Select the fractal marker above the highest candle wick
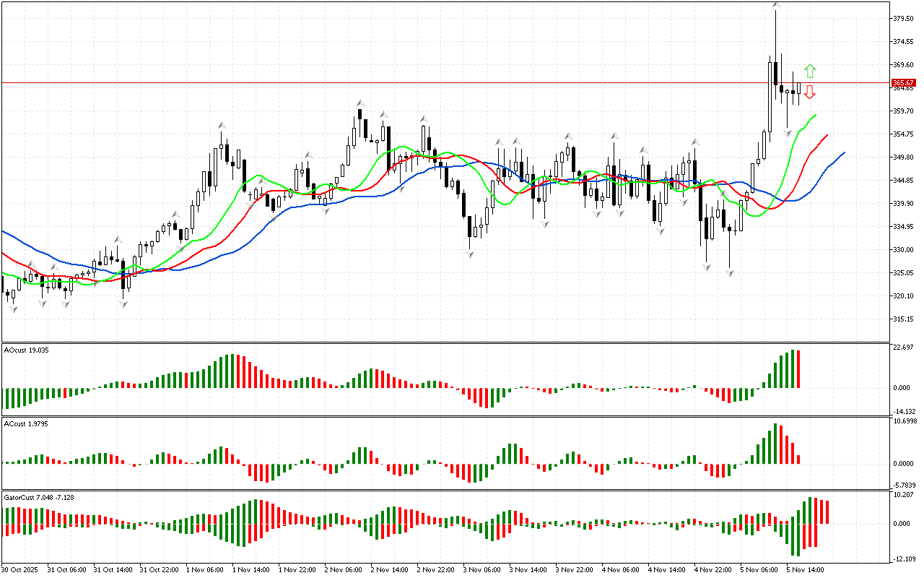This screenshot has height=578, width=924. click(776, 5)
